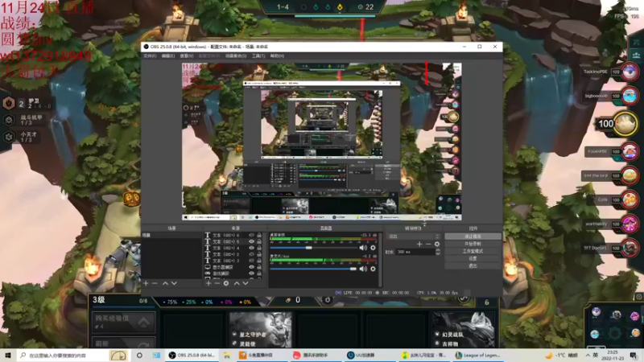Open the 帮助(H) menu in OBS
This screenshot has height=362, width=644.
[277, 56]
